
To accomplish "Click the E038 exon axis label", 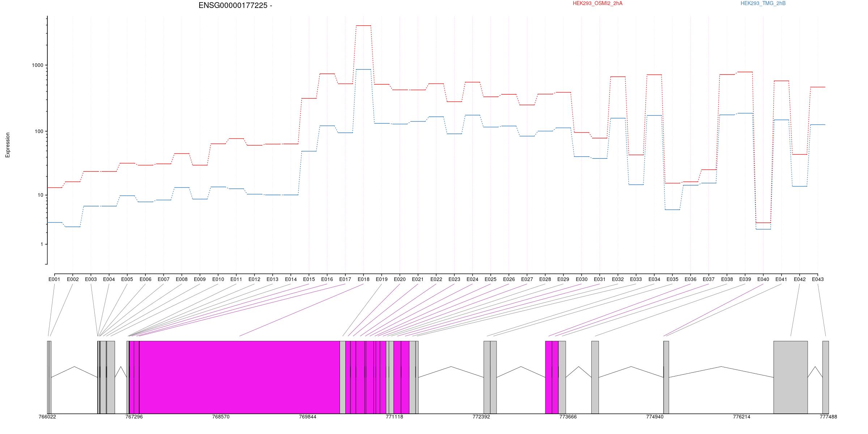I will (727, 279).
